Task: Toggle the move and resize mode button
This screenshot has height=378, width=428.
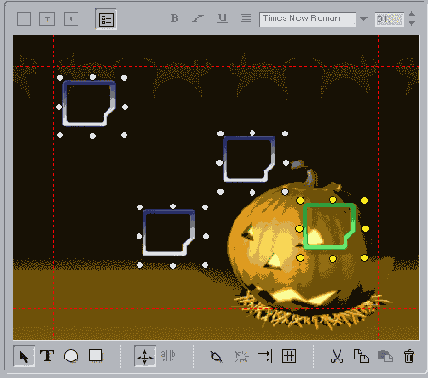Action: [x=145, y=356]
